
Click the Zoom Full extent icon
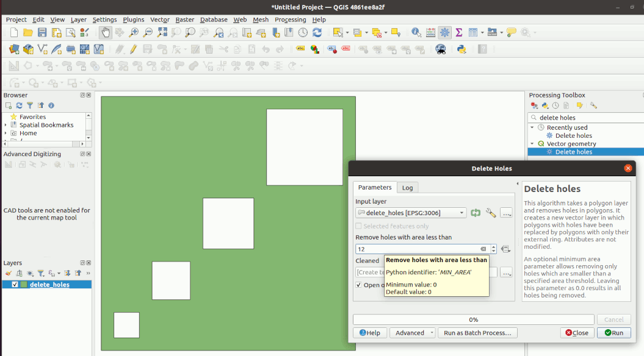(162, 32)
